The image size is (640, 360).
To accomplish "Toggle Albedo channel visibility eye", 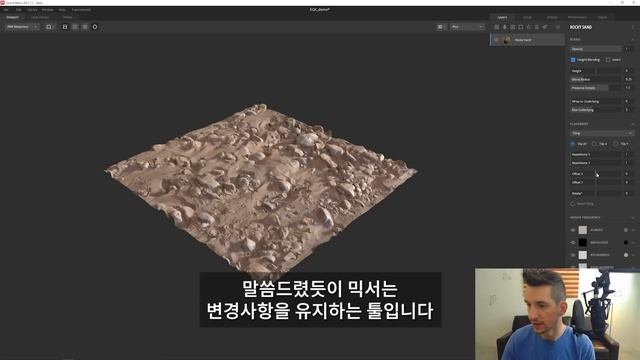I will (573, 230).
